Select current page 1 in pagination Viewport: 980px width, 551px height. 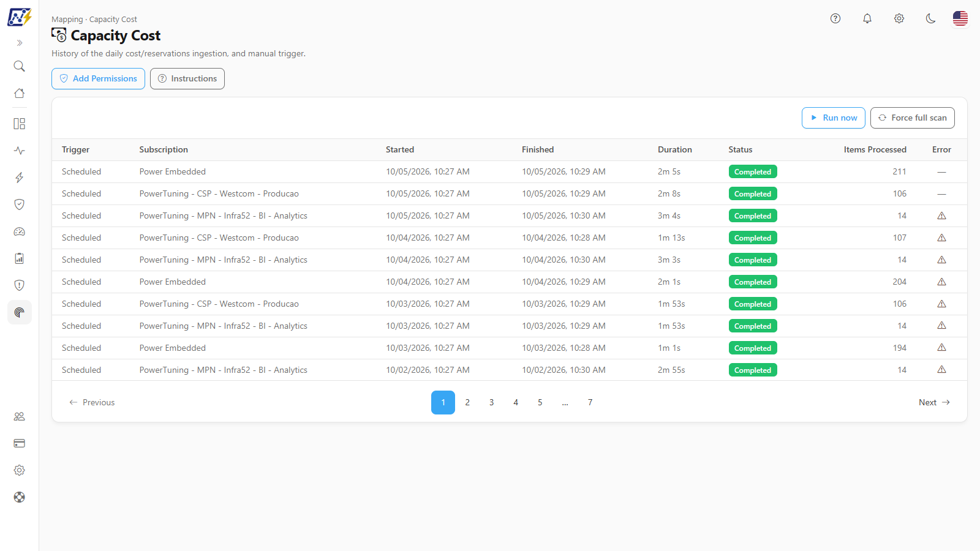(443, 402)
